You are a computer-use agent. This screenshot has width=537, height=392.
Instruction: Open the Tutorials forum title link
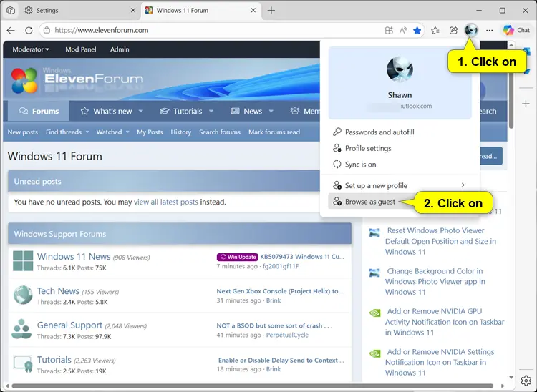point(54,360)
